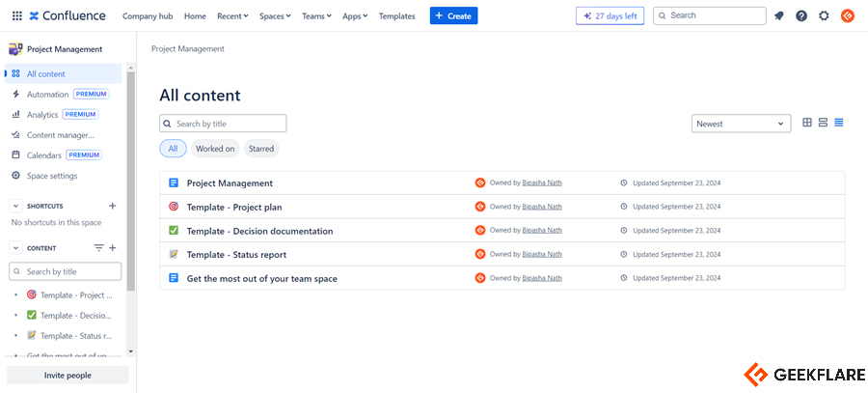Screen dimensions: 868x393
Task: Click the target icon of Template - Project plan row
Action: 174,207
